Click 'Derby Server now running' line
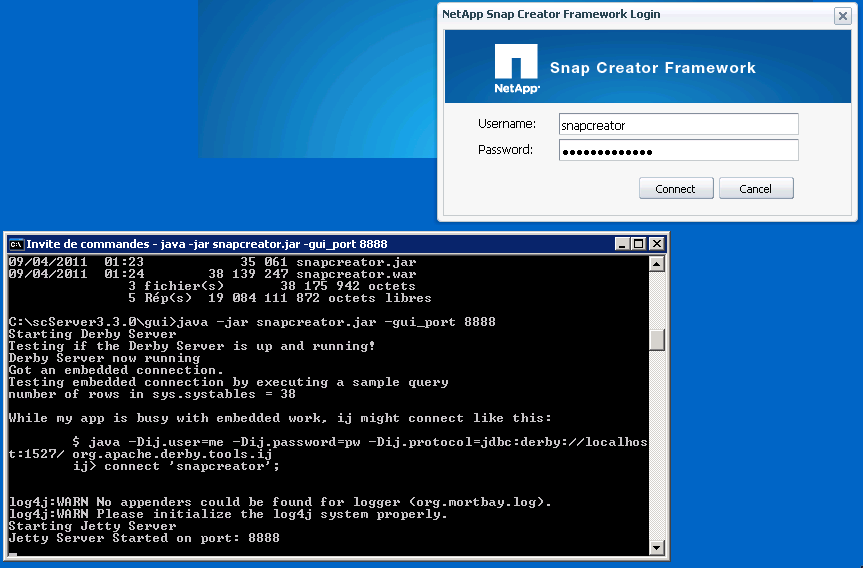The height and width of the screenshot is (568, 863). [x=105, y=358]
